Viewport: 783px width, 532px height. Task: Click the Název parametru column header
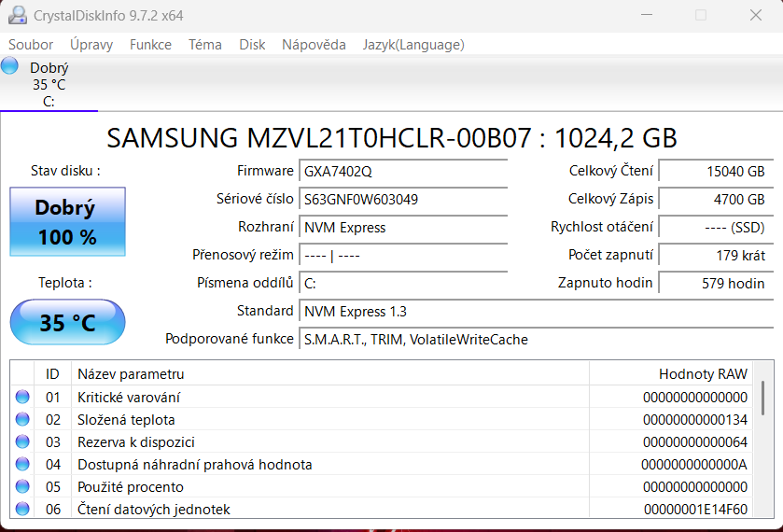click(330, 373)
